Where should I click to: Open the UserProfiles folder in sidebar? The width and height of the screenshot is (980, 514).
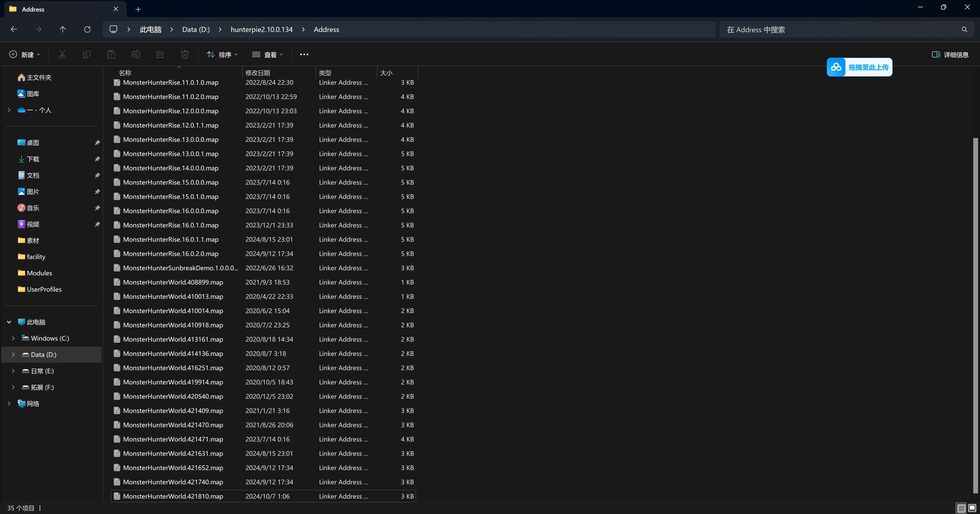40,289
